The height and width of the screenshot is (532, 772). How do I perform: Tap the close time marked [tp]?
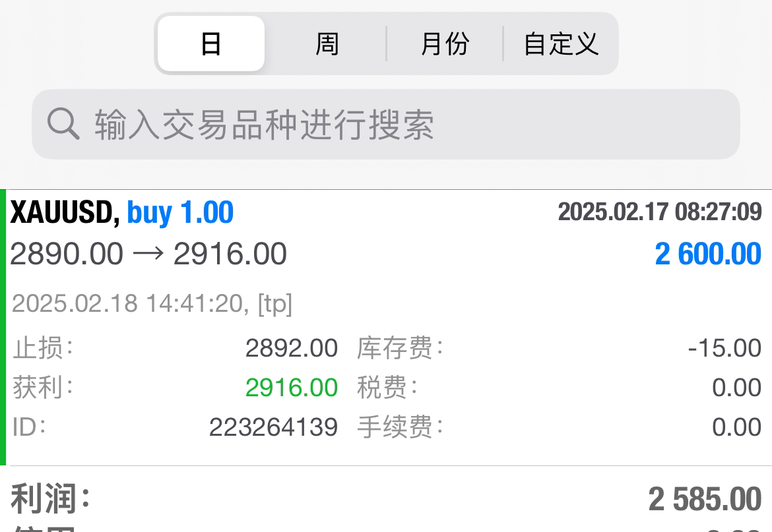pos(152,304)
